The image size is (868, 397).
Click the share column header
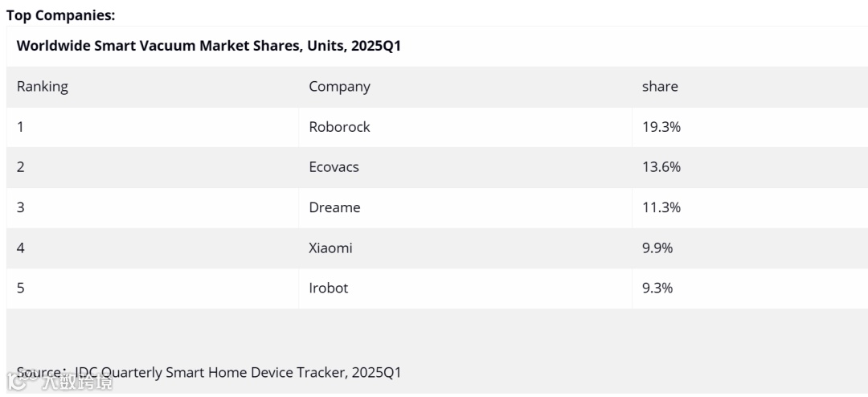(x=660, y=86)
